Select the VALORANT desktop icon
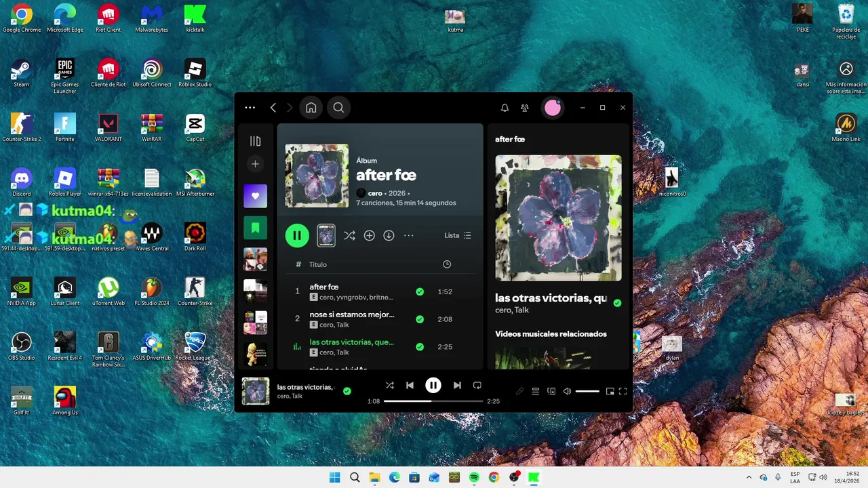Screen dimensions: 868x488 (108, 128)
